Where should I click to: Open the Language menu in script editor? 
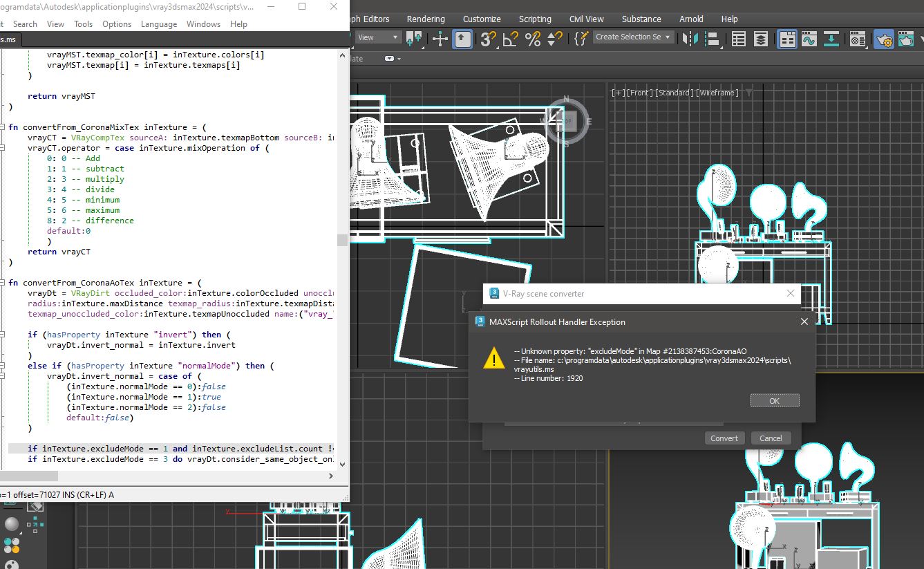click(x=159, y=24)
